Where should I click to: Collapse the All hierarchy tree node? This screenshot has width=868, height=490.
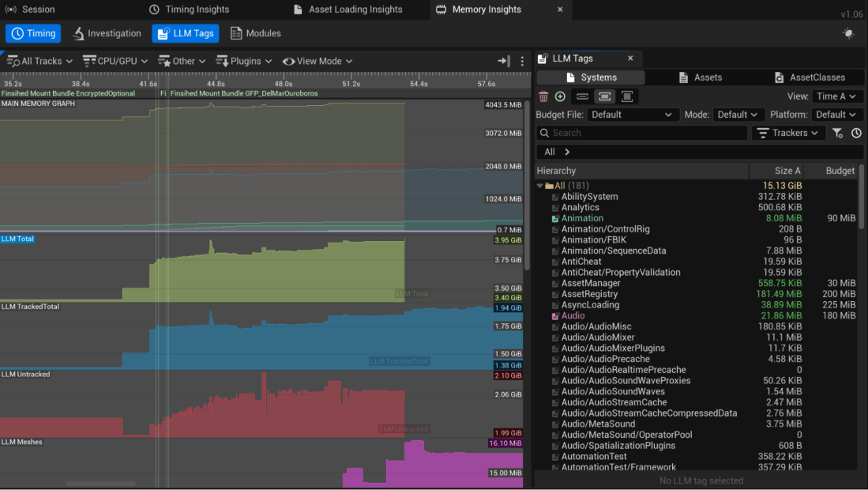tap(540, 186)
